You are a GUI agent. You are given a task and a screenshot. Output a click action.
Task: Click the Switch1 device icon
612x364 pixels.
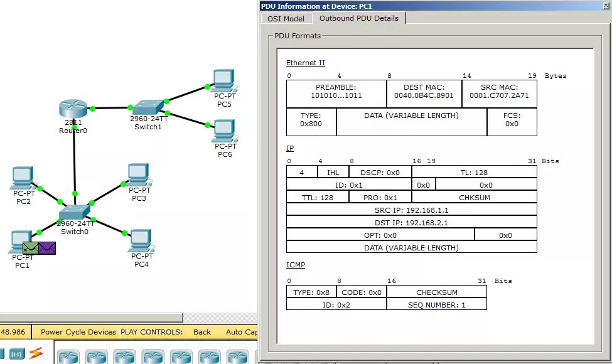148,107
